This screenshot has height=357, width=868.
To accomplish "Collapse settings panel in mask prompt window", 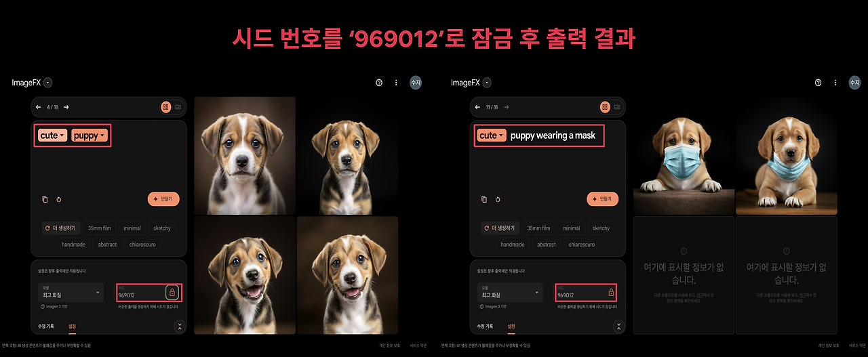I will click(x=618, y=327).
